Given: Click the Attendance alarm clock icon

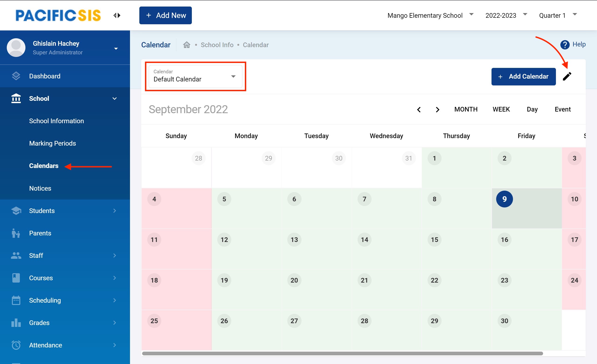Looking at the screenshot, I should click(16, 345).
